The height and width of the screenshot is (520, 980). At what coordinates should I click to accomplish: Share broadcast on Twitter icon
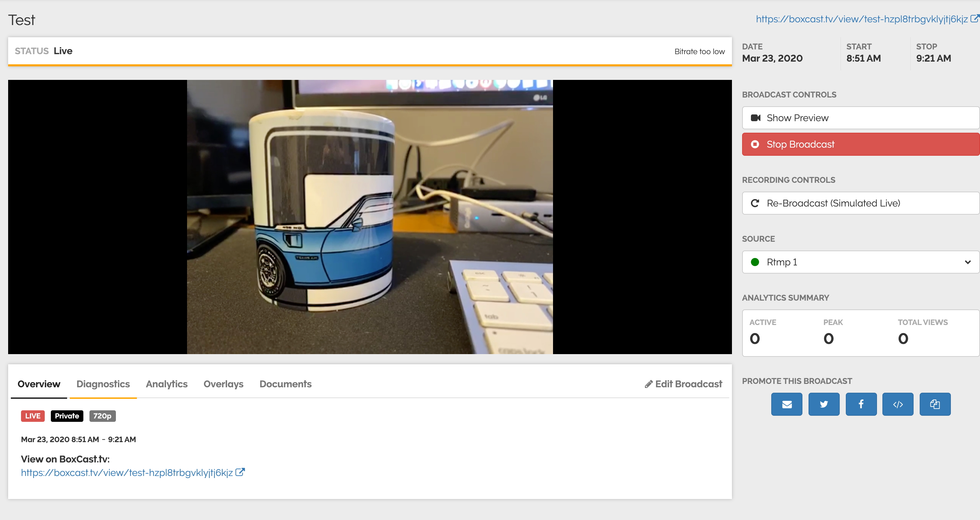[824, 404]
